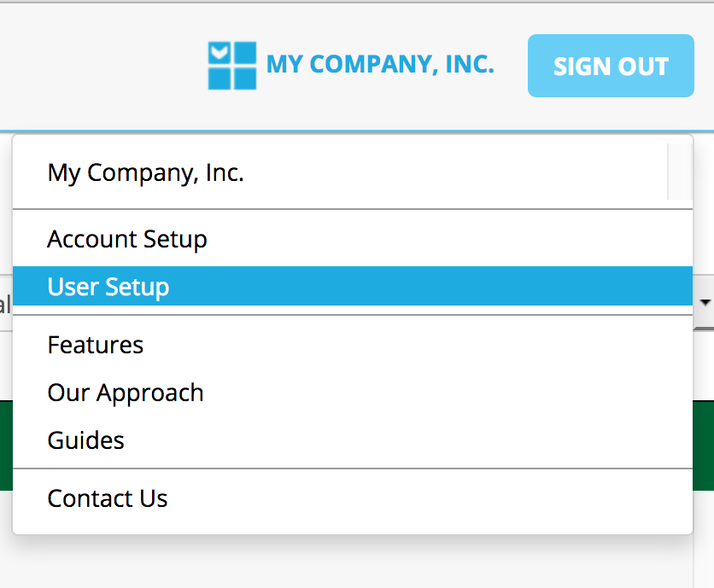Click the chevron tile in the company logo

(x=219, y=54)
